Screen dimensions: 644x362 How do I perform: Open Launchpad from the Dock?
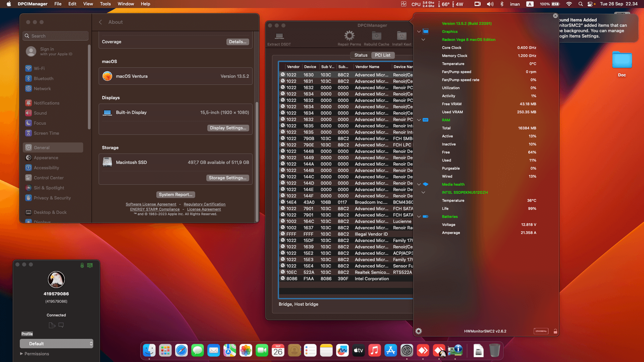(165, 350)
